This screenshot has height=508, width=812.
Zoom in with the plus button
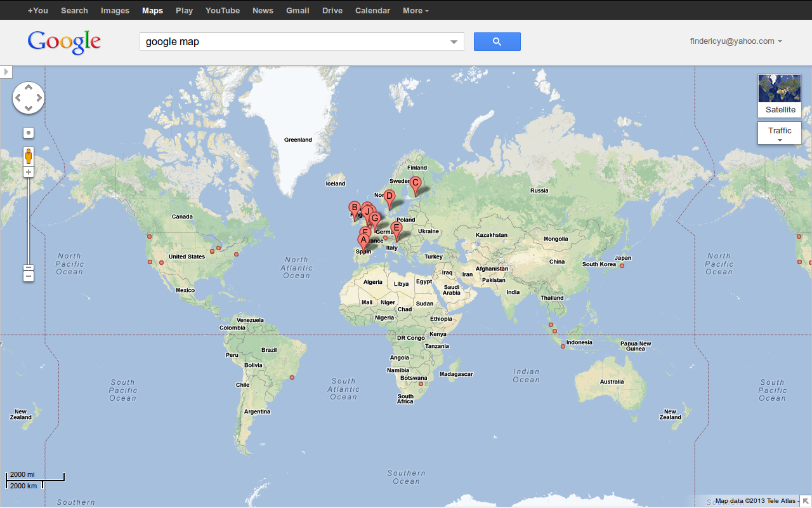(29, 172)
